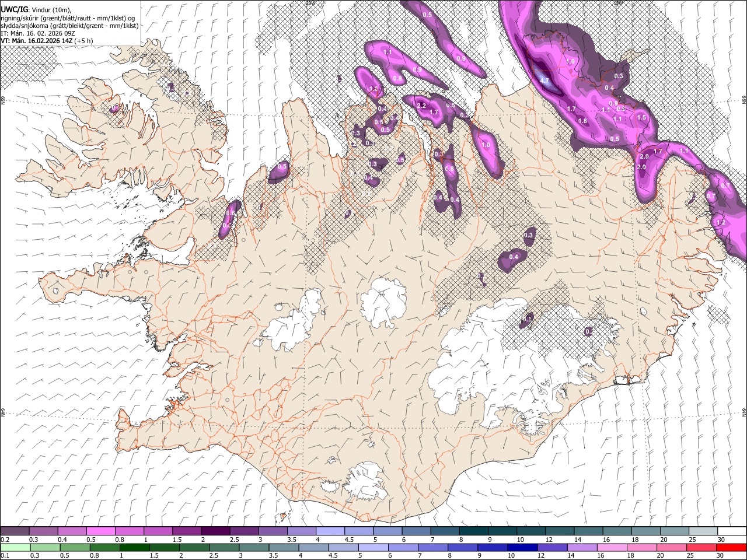Click the '4.7' snowfall value on the map
The image size is (747, 560).
[x=544, y=80]
